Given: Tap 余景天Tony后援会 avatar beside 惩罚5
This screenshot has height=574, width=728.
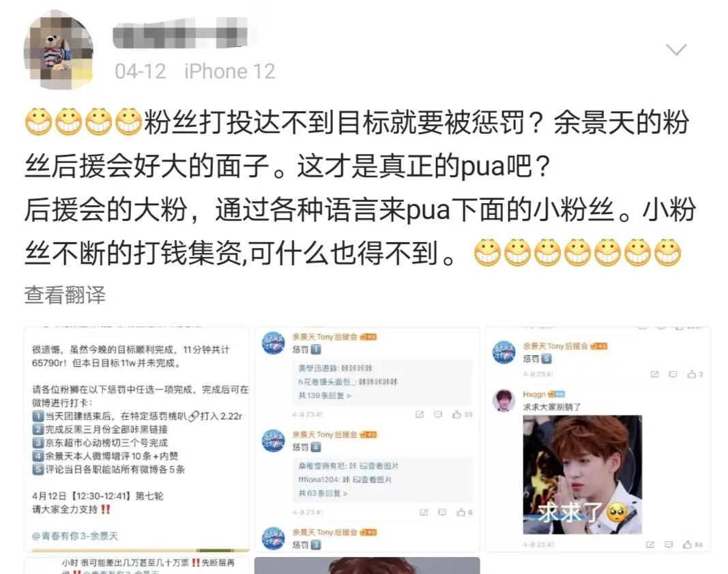Looking at the screenshot, I should pyautogui.click(x=504, y=352).
